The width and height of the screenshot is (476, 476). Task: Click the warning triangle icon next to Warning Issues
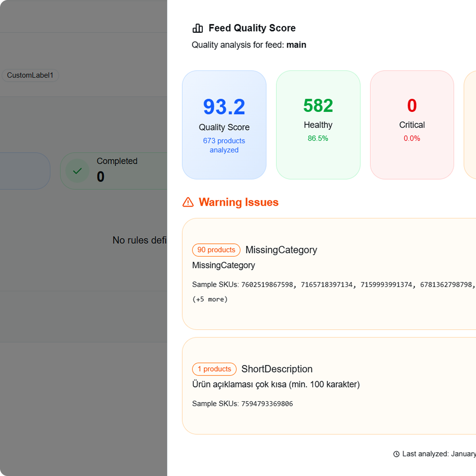click(188, 202)
